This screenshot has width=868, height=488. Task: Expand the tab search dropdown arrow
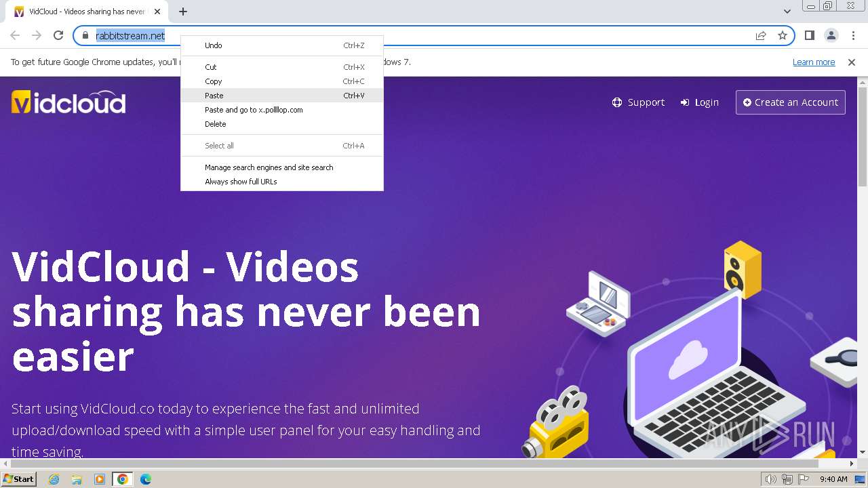tap(787, 12)
